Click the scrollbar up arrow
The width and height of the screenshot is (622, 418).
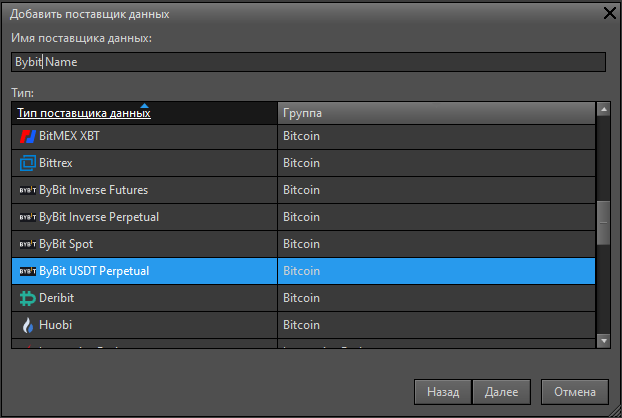coord(603,109)
